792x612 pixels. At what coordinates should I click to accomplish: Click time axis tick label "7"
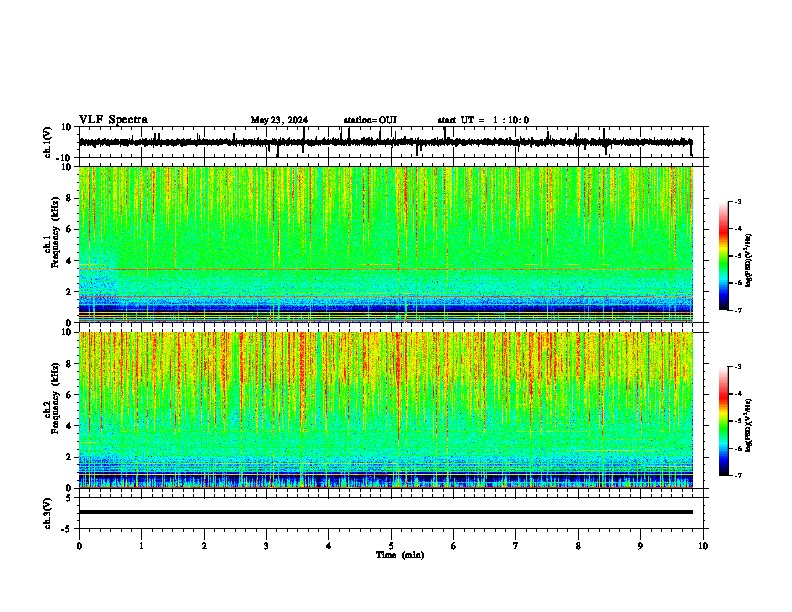[516, 546]
